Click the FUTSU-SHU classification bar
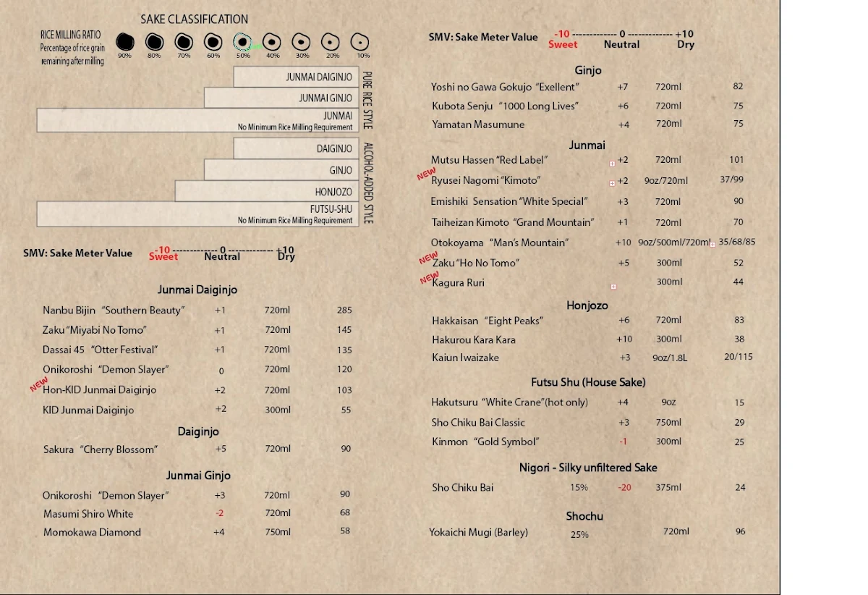 197,214
